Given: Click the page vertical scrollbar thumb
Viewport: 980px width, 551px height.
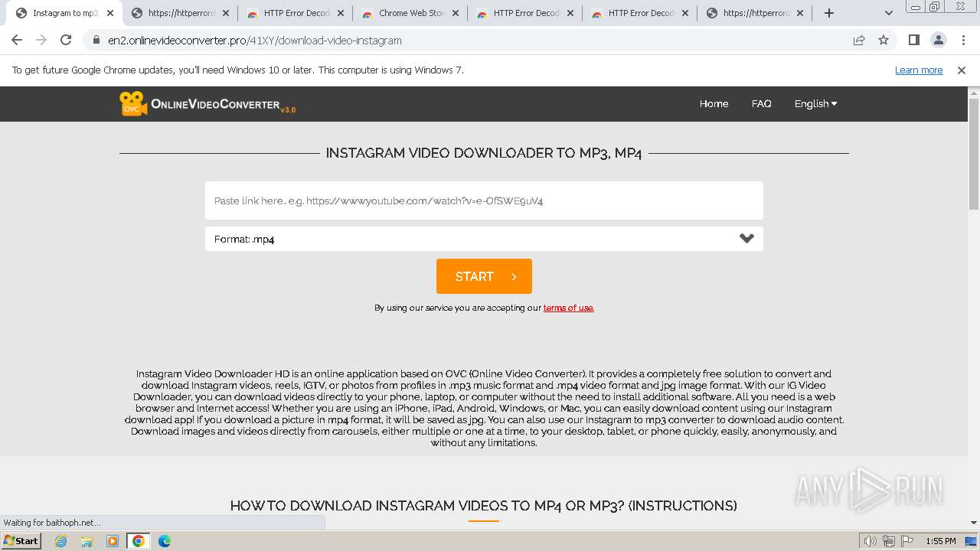Looking at the screenshot, I should coord(974,153).
